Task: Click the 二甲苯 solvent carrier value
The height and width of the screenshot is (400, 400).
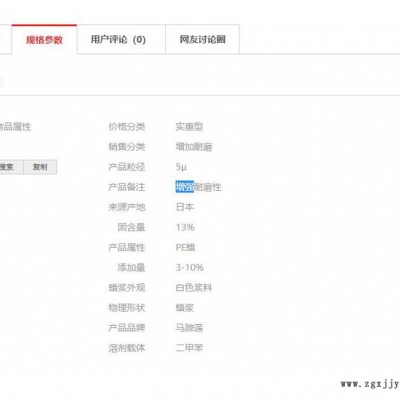Action: [189, 348]
